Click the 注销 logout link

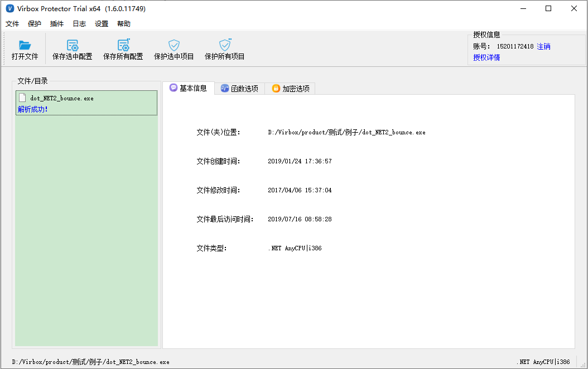tap(543, 46)
